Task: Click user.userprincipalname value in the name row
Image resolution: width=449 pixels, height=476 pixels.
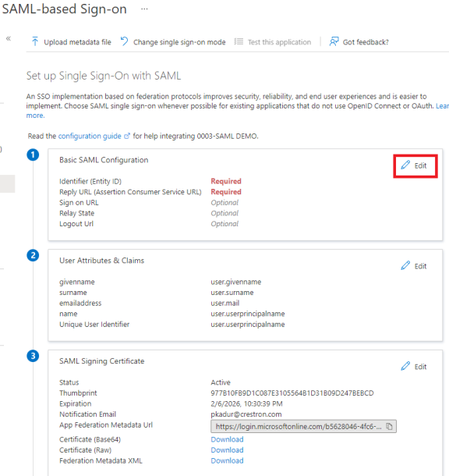Action: [248, 314]
